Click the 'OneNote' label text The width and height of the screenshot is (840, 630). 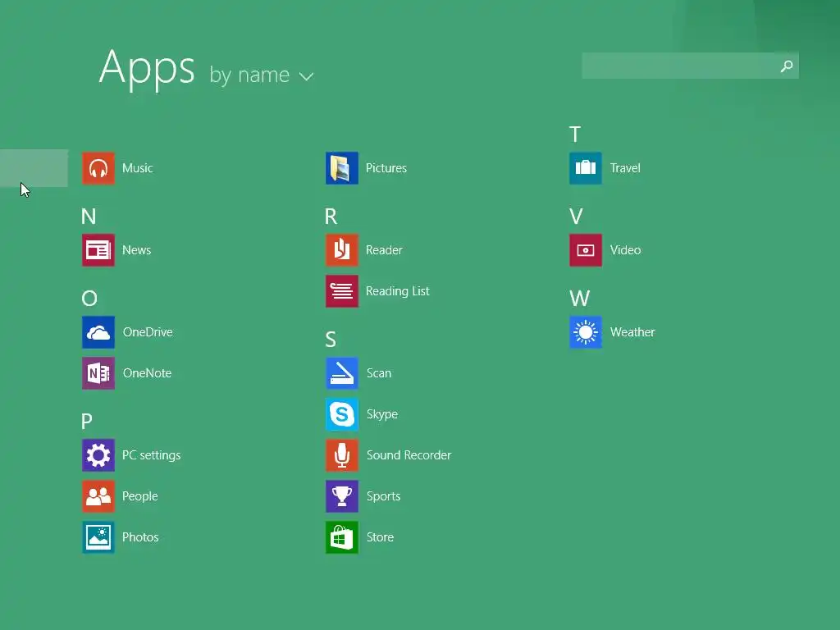148,373
